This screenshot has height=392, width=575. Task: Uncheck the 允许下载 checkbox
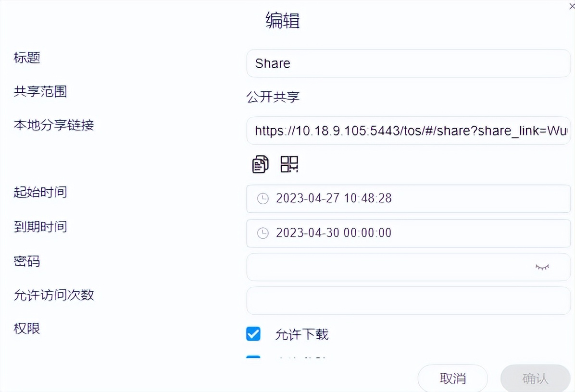(253, 333)
